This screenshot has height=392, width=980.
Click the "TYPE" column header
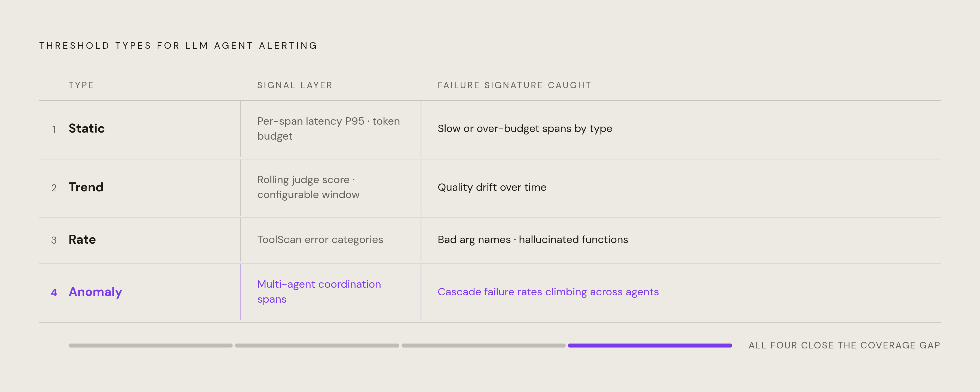coord(81,85)
